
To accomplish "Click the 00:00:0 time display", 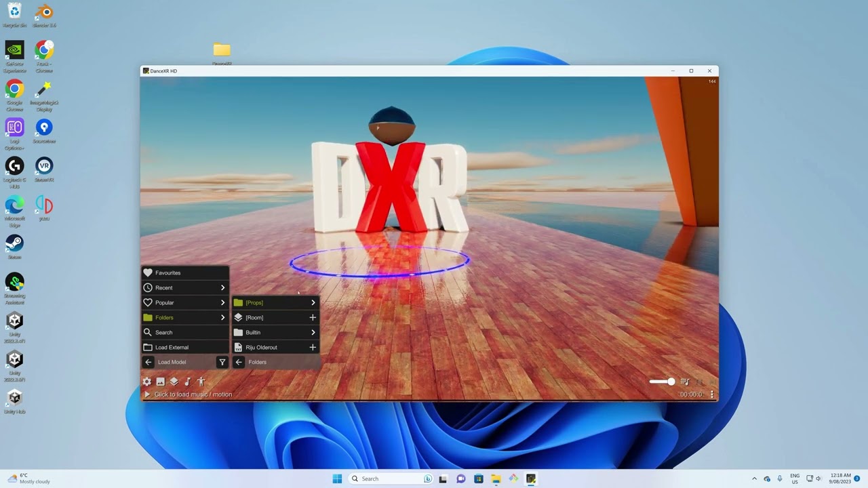I will (692, 394).
